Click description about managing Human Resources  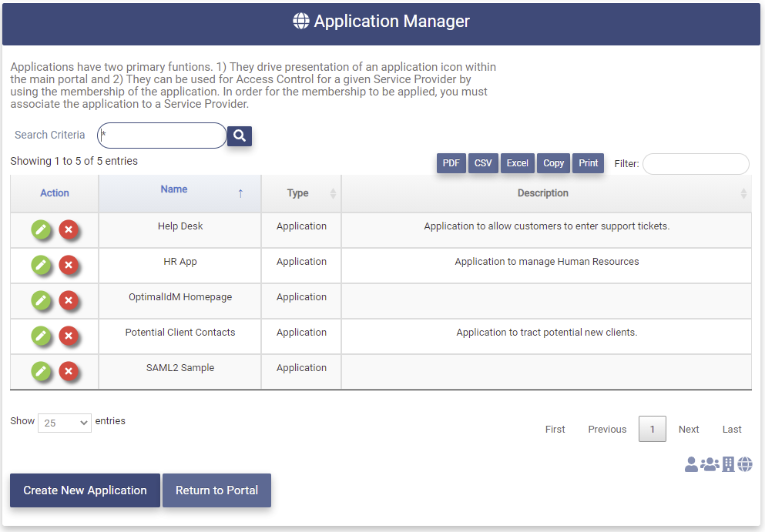(546, 261)
